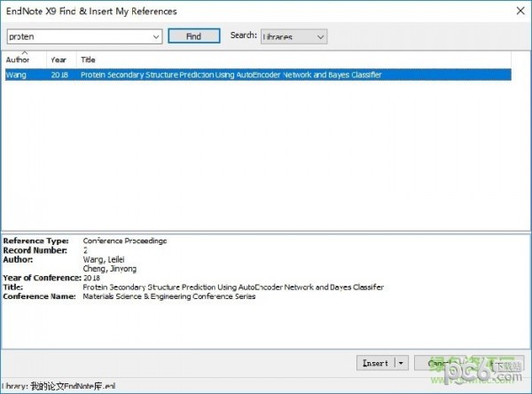
Task: Open the search term history dropdown arrow
Action: (x=156, y=36)
